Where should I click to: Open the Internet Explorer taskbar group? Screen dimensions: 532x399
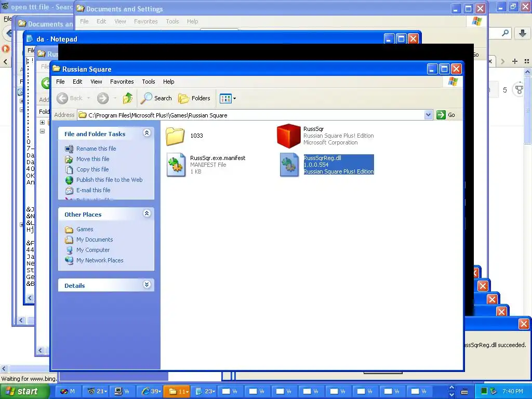click(x=150, y=391)
